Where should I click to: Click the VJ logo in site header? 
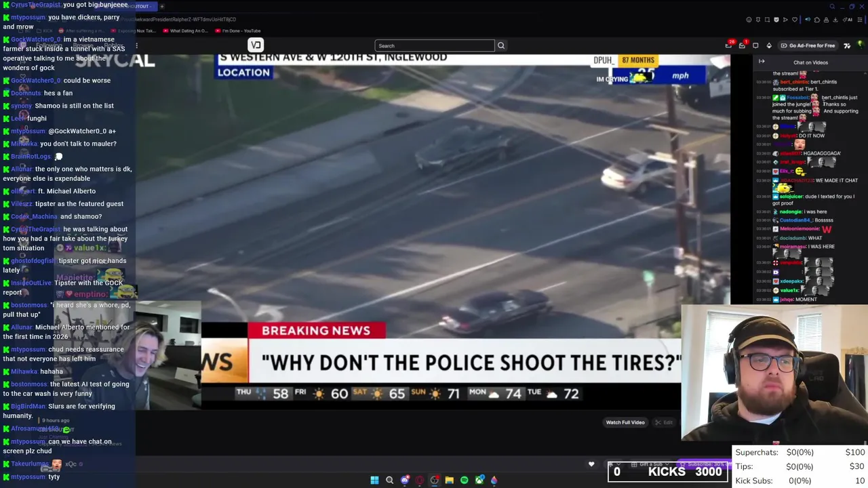tap(256, 45)
